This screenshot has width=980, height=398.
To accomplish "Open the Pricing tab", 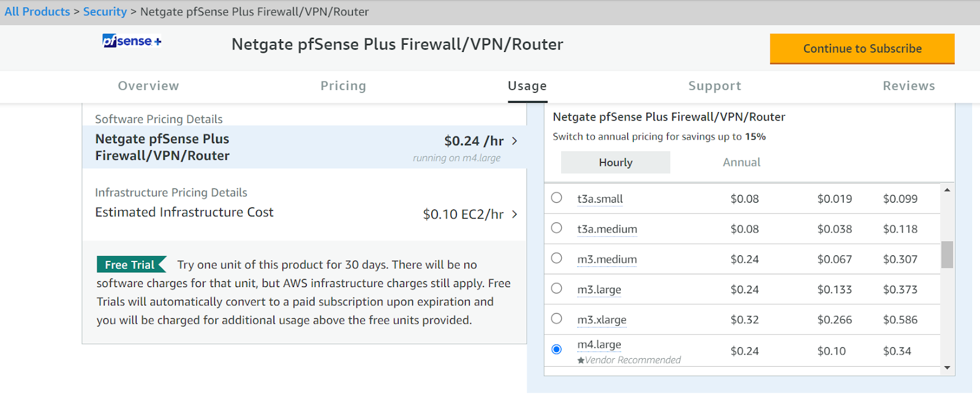I will pos(343,86).
